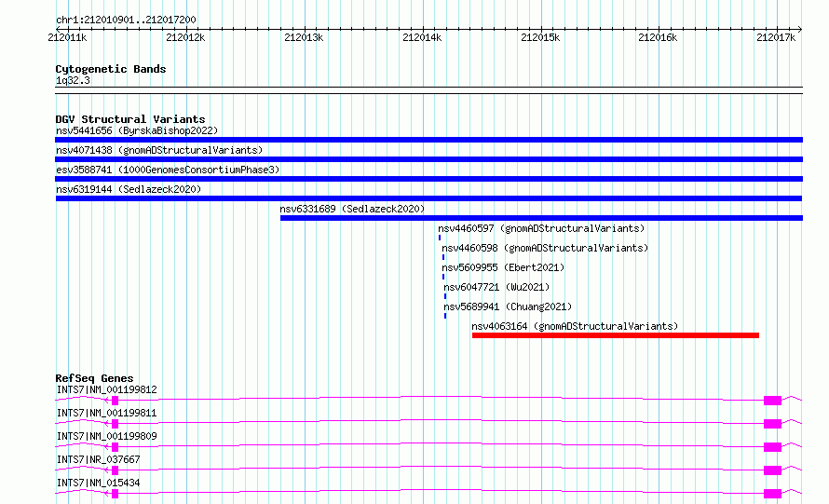Open variant label nsv4460597 (gnomADStructuralVariants)
829x504 pixels.
tap(541, 228)
